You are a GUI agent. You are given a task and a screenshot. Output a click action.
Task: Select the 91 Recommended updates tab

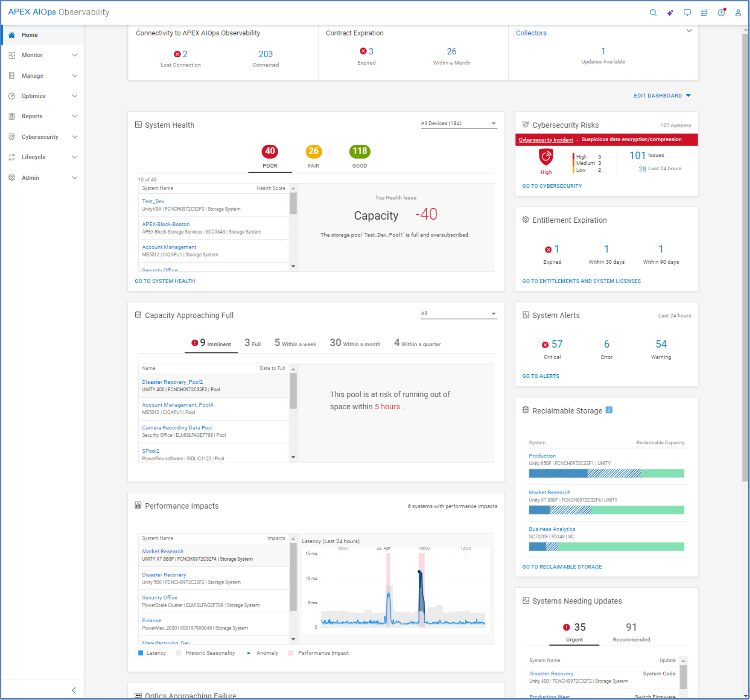(x=631, y=632)
